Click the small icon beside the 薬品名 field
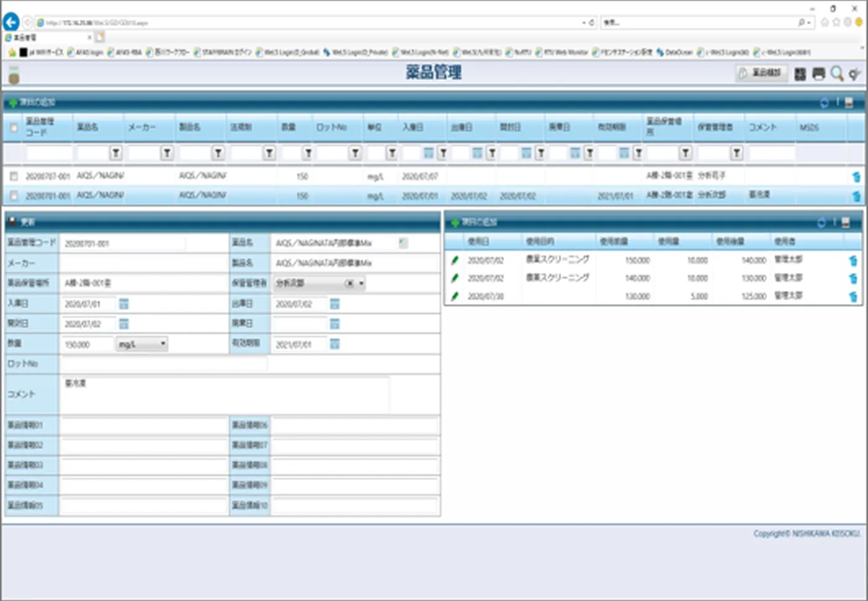 404,243
